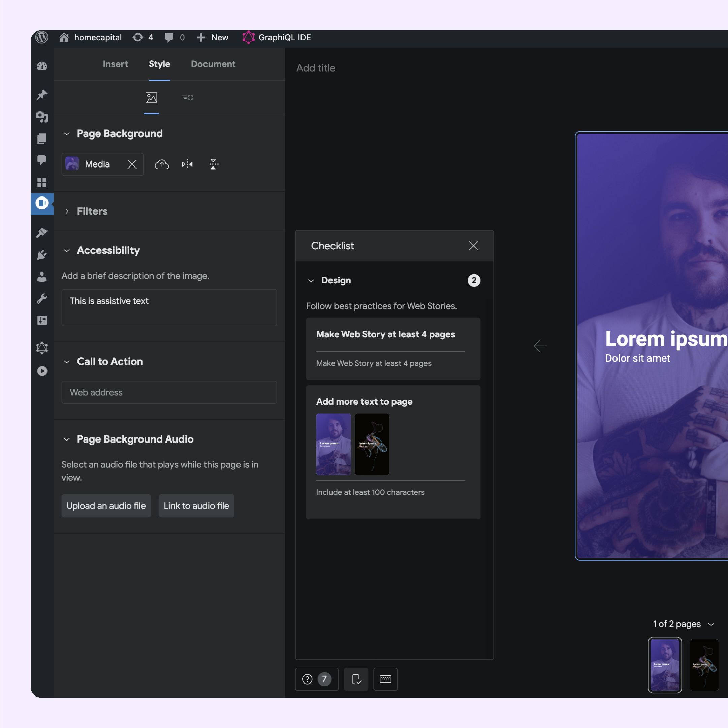
Task: Switch to the Insert tab
Action: click(x=115, y=64)
